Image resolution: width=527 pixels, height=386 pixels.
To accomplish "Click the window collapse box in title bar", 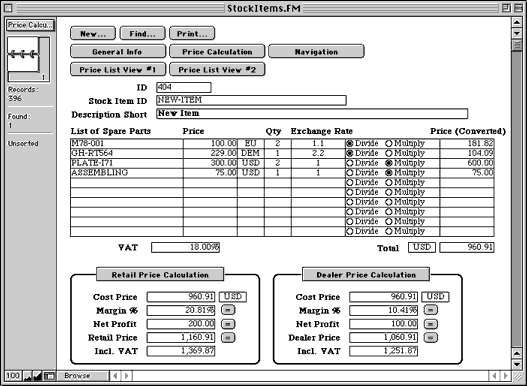I will click(518, 8).
